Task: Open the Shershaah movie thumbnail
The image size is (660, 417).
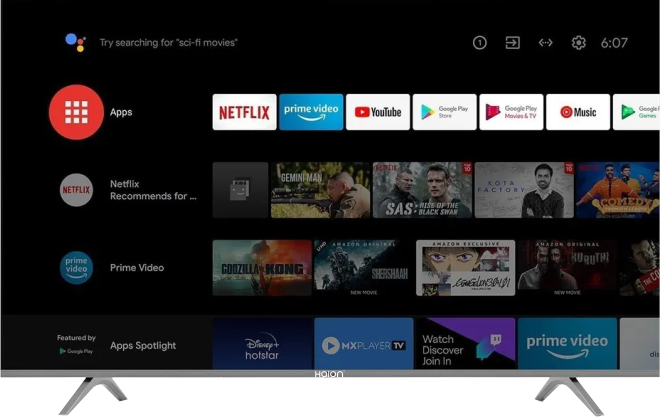Action: click(x=364, y=268)
